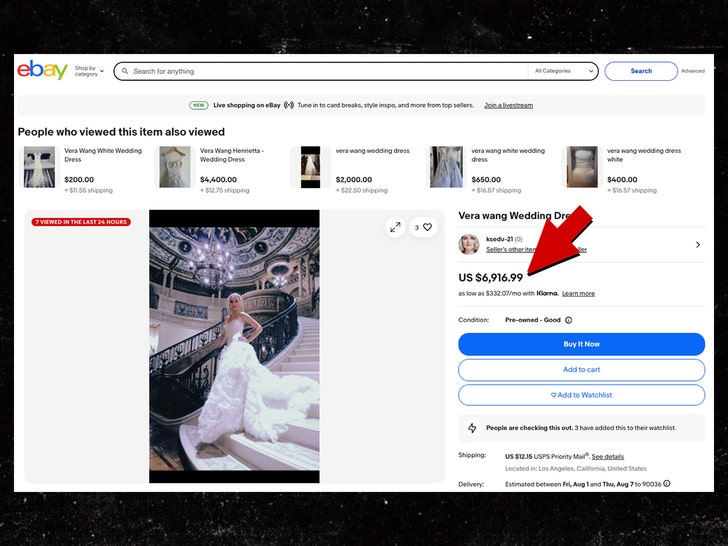Click the eBay logo
Screen dimensions: 728x546
(x=42, y=71)
